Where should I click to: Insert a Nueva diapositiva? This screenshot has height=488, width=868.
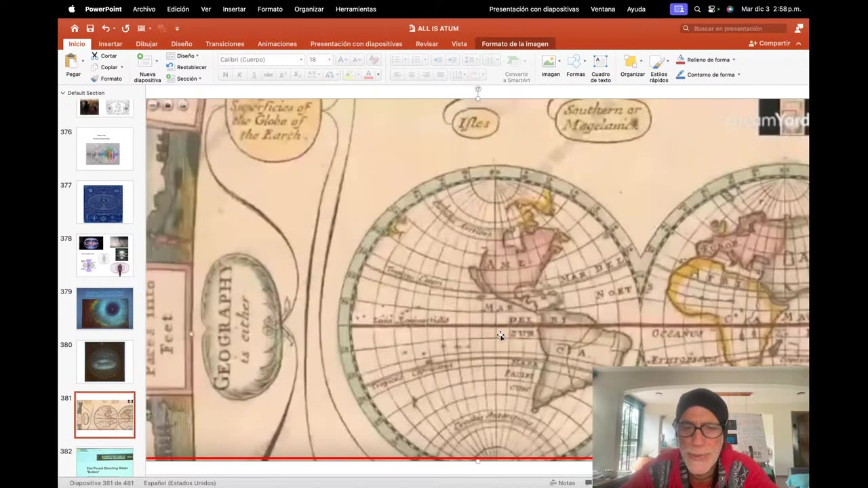[147, 68]
